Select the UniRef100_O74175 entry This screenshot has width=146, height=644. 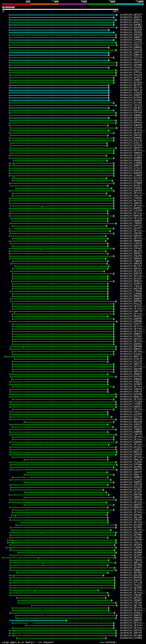(131, 359)
